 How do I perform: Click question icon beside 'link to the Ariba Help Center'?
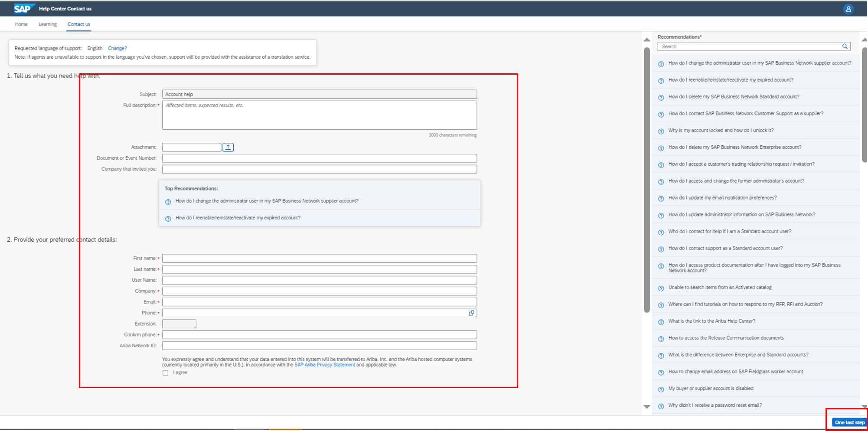(x=661, y=322)
